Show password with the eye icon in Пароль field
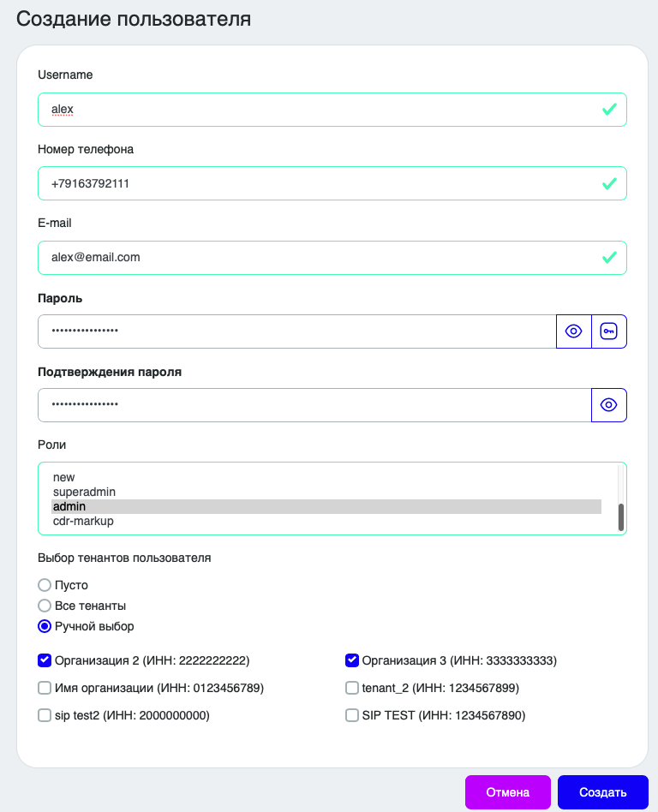This screenshot has width=658, height=812. [573, 331]
